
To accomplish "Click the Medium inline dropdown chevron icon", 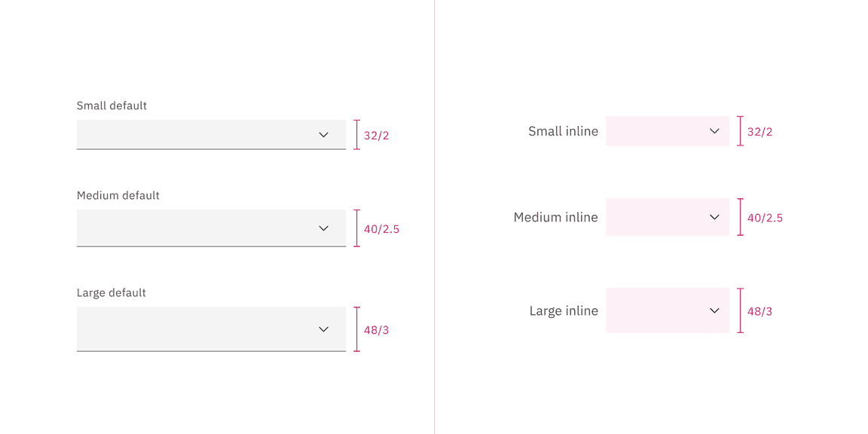I will pyautogui.click(x=714, y=216).
